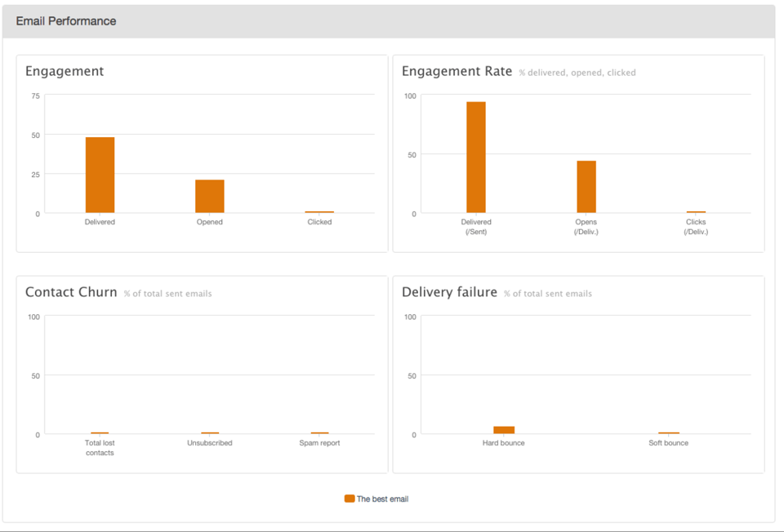
Task: Click the Clicks (/Deliv.) bar in Engagement Rate
Action: (x=696, y=212)
